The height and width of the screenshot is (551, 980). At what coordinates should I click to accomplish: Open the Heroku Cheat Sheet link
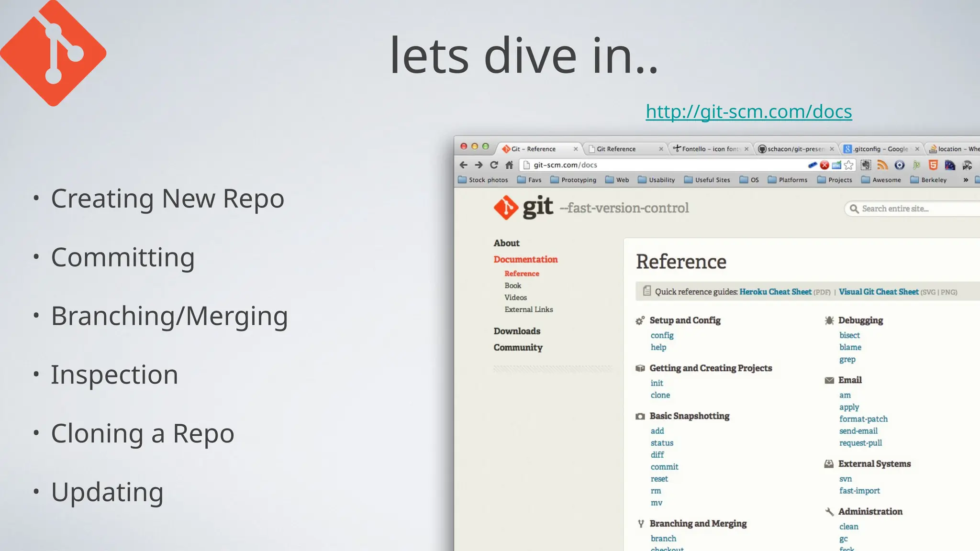click(x=775, y=292)
